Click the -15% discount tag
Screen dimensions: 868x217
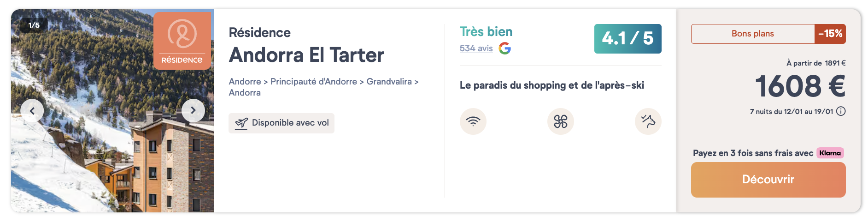pos(830,34)
